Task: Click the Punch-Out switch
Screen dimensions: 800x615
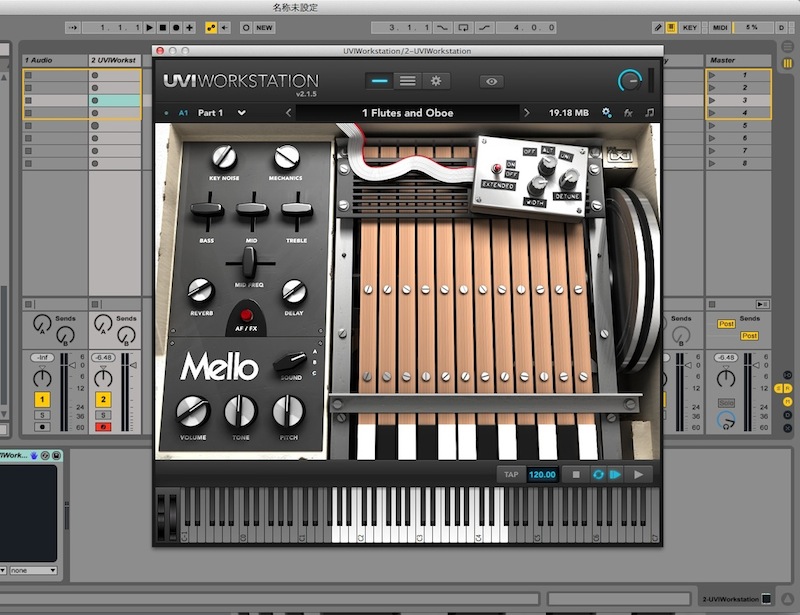Action: (x=485, y=28)
